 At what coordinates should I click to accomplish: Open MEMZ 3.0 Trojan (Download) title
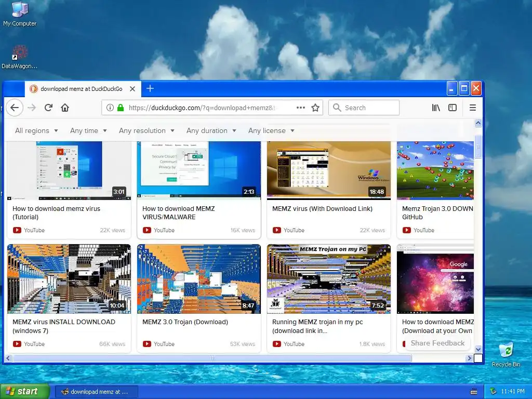185,322
